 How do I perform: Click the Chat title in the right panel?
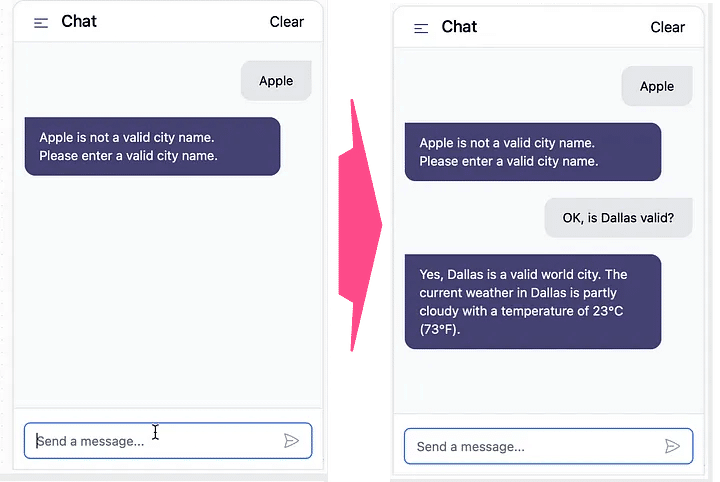tap(459, 27)
